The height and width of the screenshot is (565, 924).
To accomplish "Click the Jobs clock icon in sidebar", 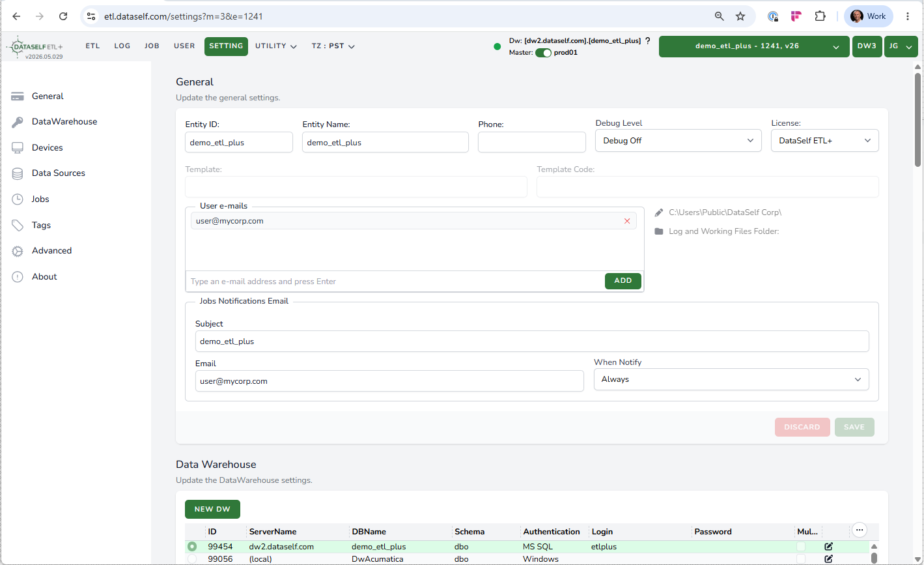I will [18, 199].
